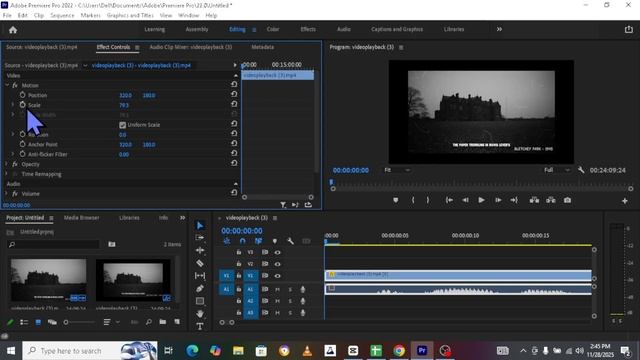
Task: Click Filter properties funnel icon
Action: coord(283,204)
